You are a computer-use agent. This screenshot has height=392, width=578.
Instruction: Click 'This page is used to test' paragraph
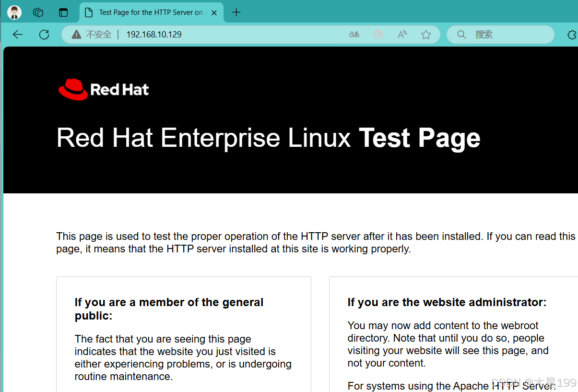click(316, 243)
